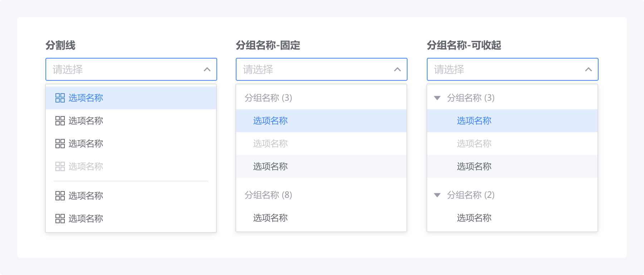Select the highlighted blue 选项名称 in the 分割线 list
Image resolution: width=644 pixels, height=275 pixels.
coord(131,98)
